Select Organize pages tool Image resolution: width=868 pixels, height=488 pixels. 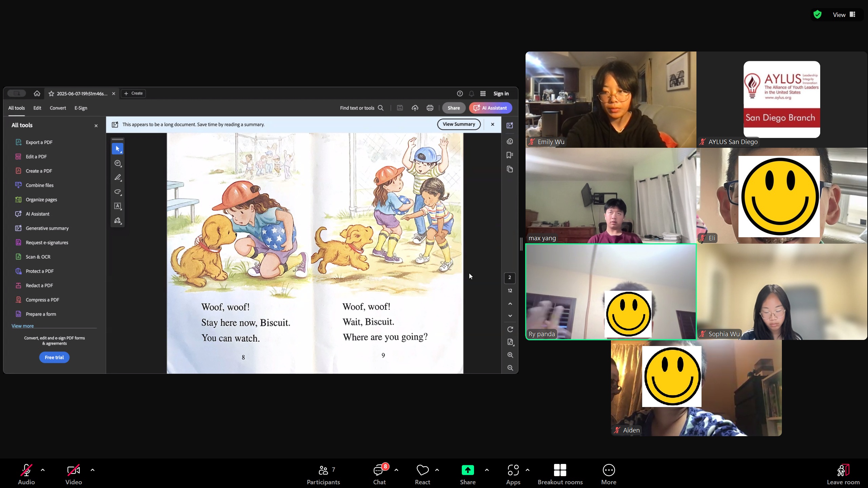pyautogui.click(x=36, y=200)
